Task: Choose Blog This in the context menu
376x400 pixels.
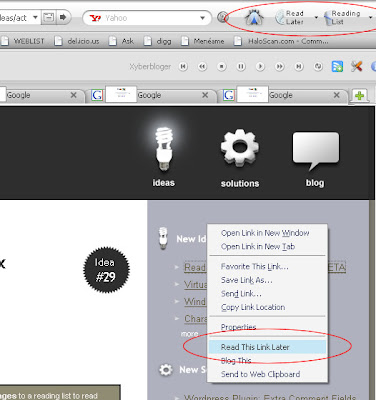Action: [236, 361]
